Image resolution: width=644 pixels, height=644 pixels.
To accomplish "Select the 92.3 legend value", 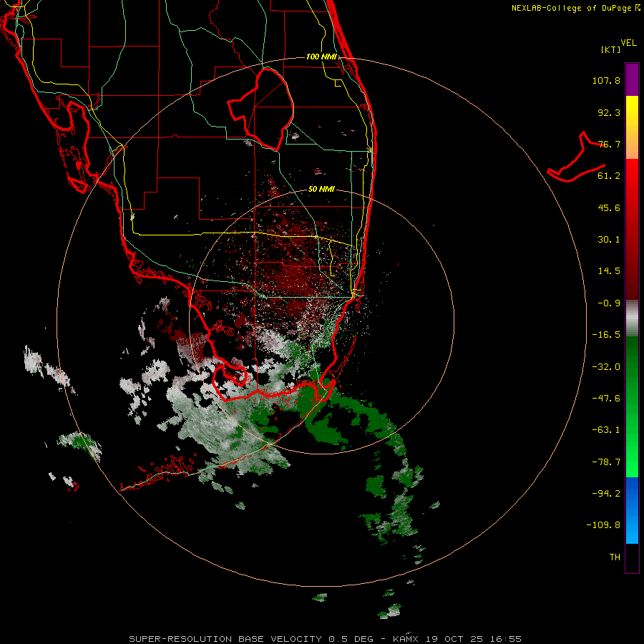I will [x=609, y=112].
